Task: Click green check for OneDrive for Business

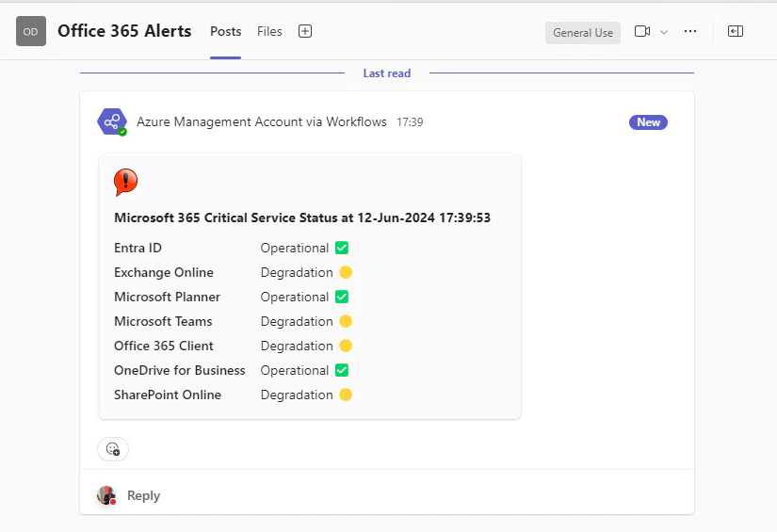Action: tap(342, 370)
